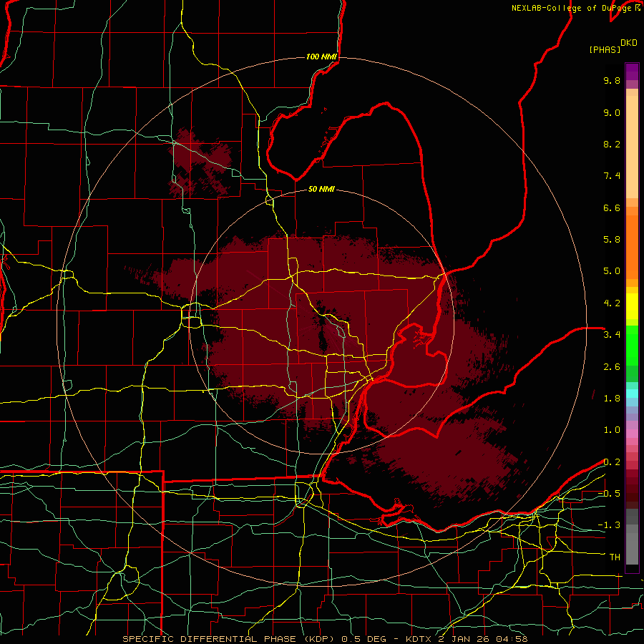
Task: Pick the purple band atop the color scale
Action: pos(632,72)
